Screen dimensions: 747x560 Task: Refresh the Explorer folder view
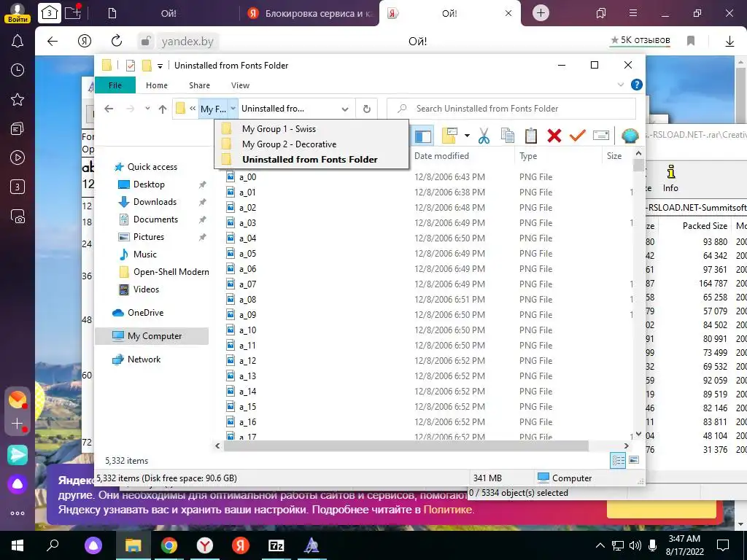tap(366, 109)
